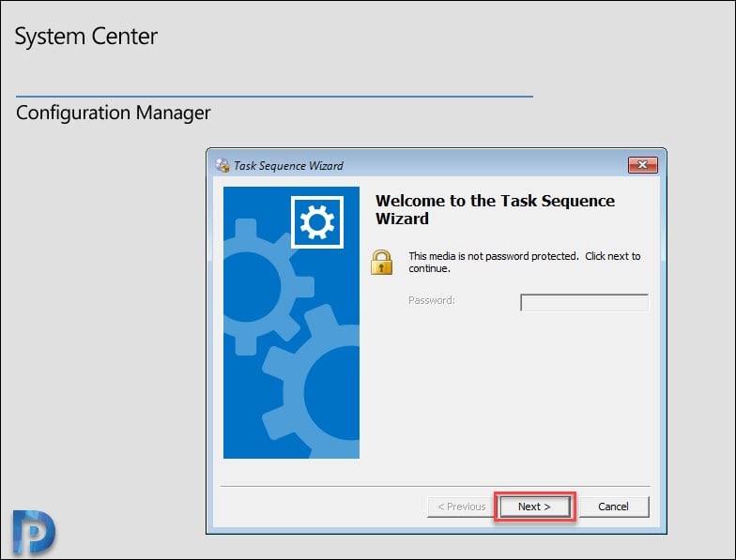Click the white-framed gear icon
This screenshot has height=560, width=736.
(317, 222)
